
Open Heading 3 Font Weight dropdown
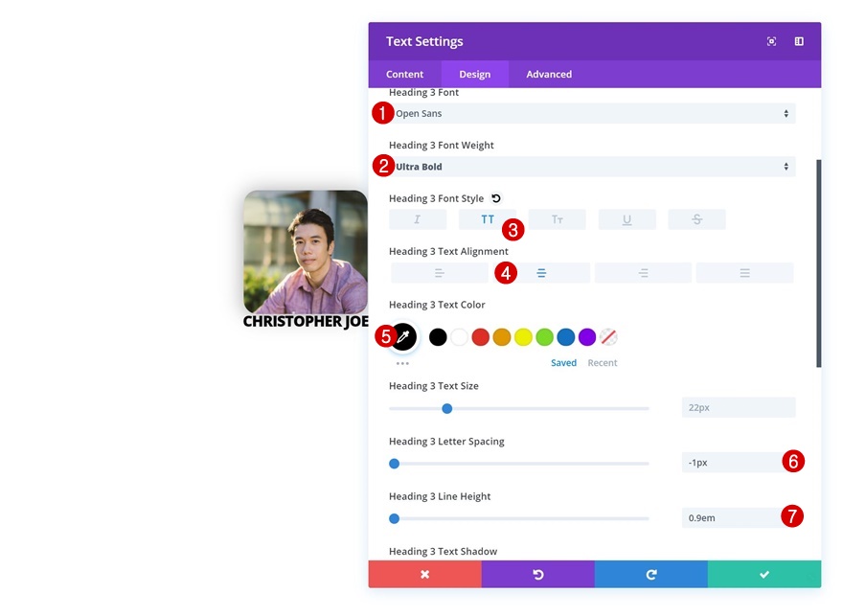pyautogui.click(x=592, y=167)
